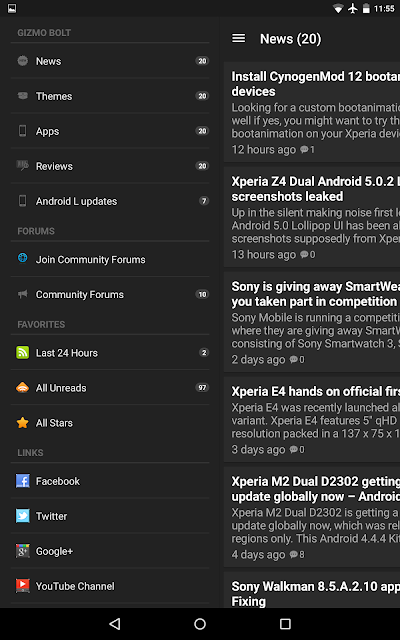Select the Apps category
The width and height of the screenshot is (400, 640).
(110, 131)
